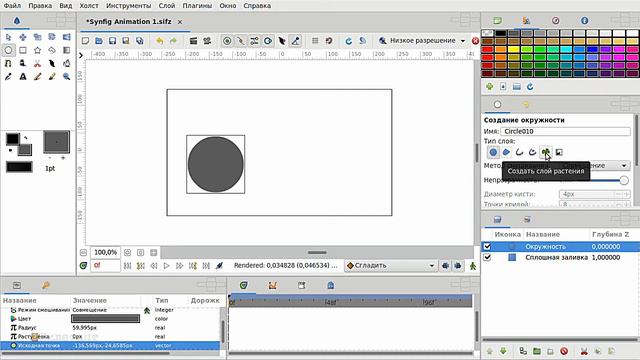Image resolution: width=640 pixels, height=360 pixels.
Task: Delete the selected layer
Action: click(564, 351)
